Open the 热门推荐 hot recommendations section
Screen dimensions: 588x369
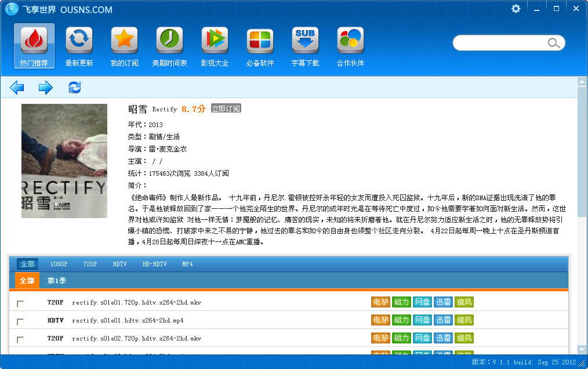pyautogui.click(x=34, y=46)
